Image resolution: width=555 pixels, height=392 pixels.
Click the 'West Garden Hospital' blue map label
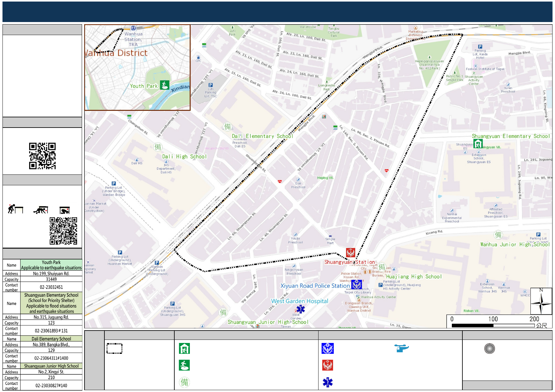pos(300,301)
